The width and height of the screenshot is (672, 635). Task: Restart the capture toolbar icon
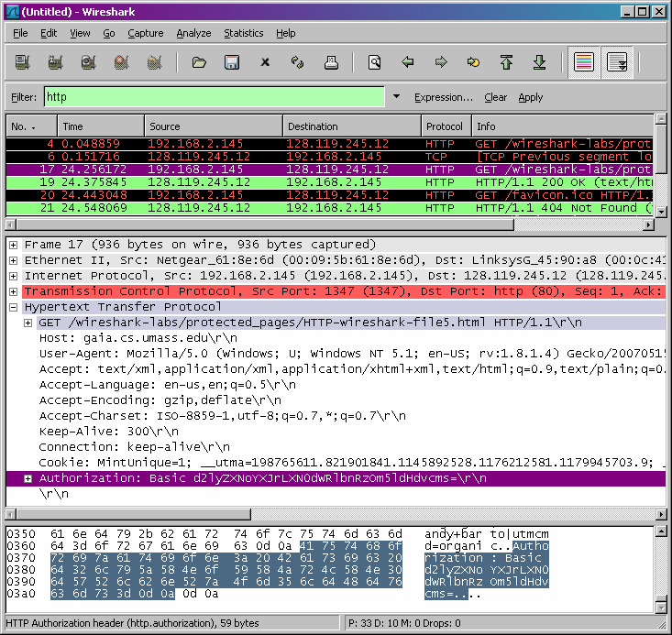point(155,62)
